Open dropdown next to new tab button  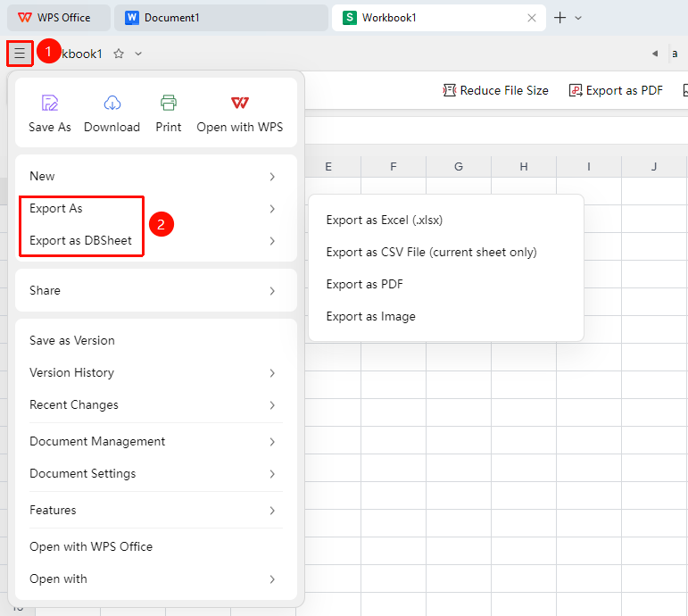(578, 18)
